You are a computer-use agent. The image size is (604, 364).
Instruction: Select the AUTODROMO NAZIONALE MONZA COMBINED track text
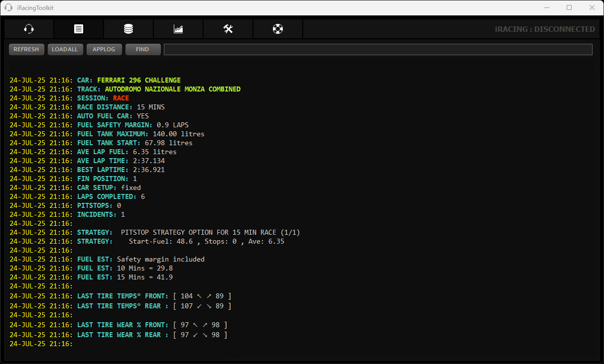[172, 89]
